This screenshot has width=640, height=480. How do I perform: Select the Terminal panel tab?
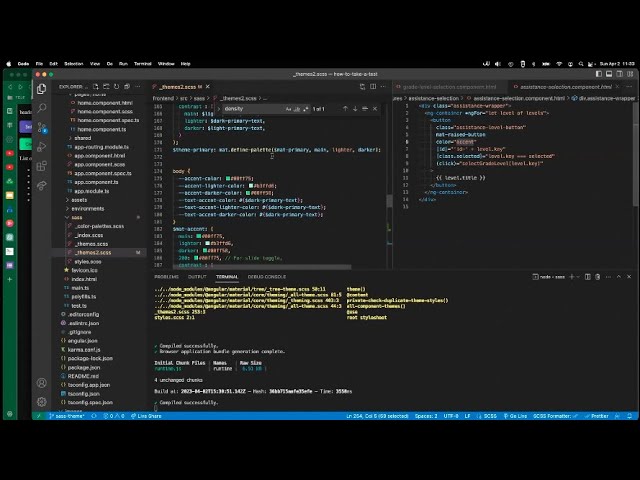pos(227,277)
